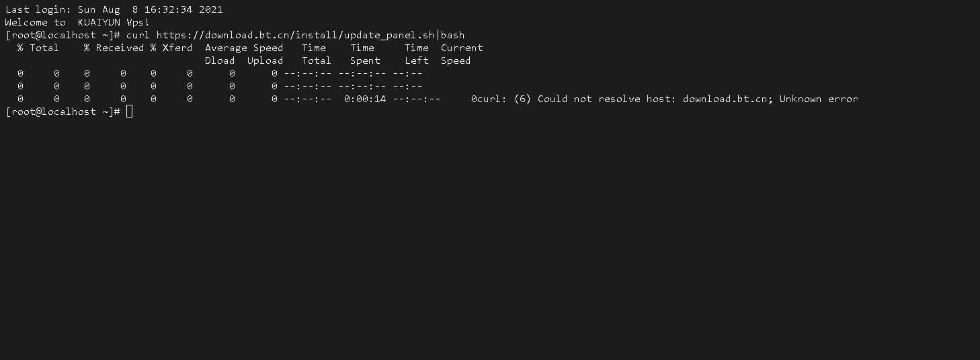980x360 pixels.
Task: Click the 'Last login' line at the top
Action: tap(114, 9)
